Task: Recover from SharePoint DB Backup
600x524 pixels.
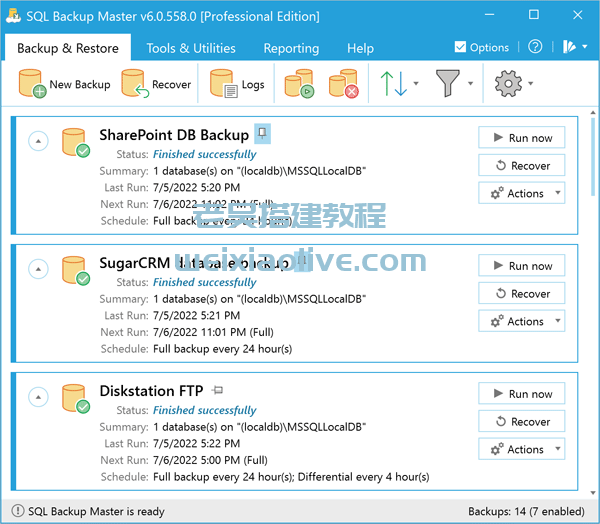Action: click(522, 165)
